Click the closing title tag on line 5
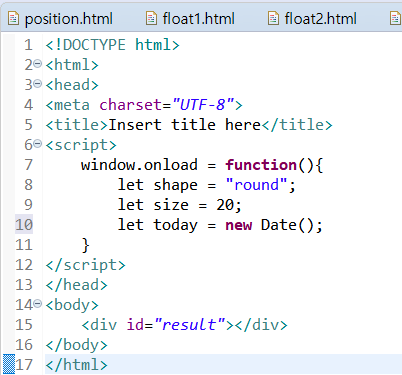Screen dimensions: 402x375 tap(297, 125)
